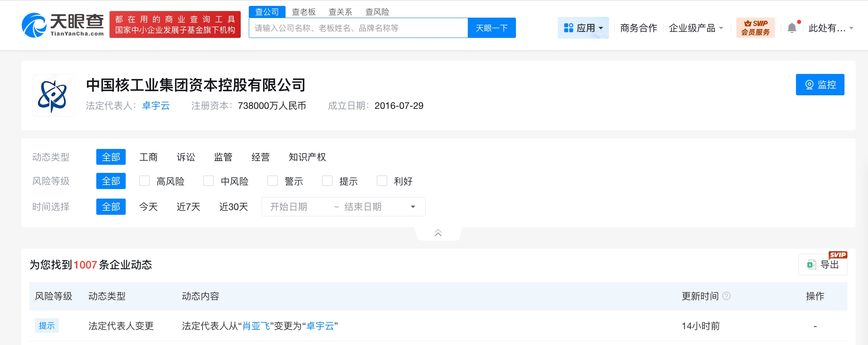Screen dimensions: 868x345
Task: Open the 应用 apps grid menu
Action: [583, 28]
